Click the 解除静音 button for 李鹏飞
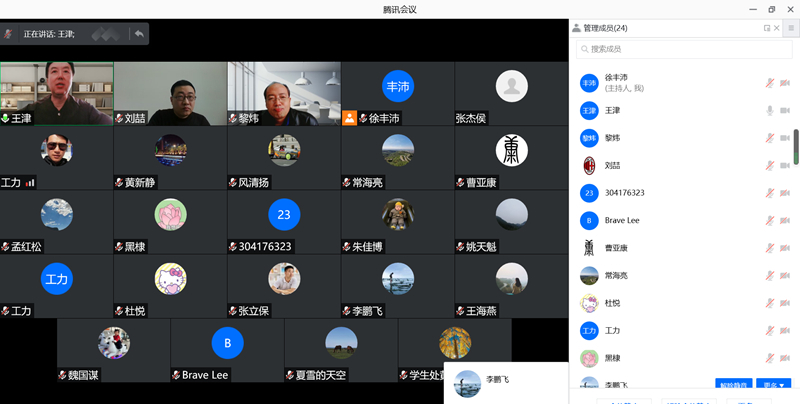Viewport: 800px width, 404px height. (x=734, y=385)
